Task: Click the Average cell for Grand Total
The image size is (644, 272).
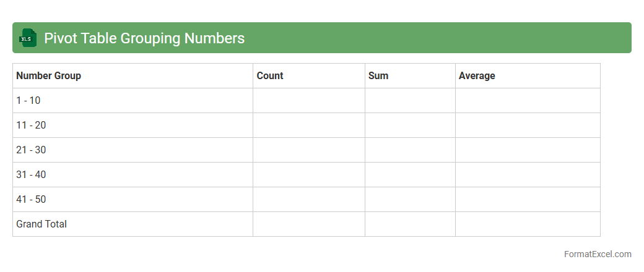Action: [528, 224]
